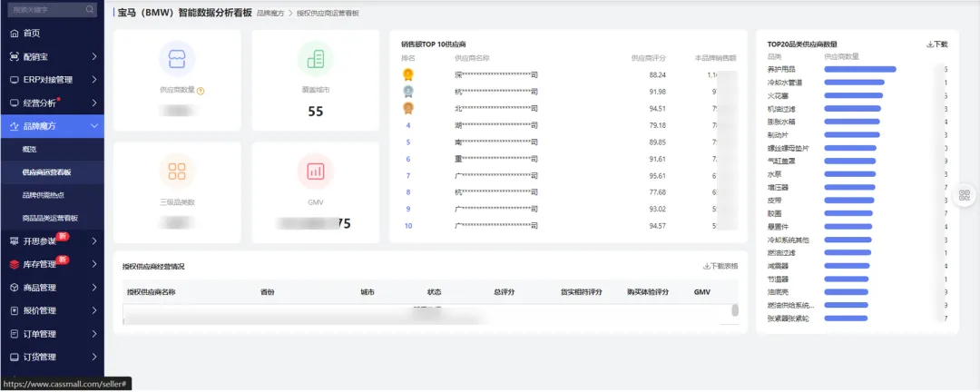The image size is (980, 392).
Task: Click the 品牌魔方 chart icon
Action: (15, 125)
